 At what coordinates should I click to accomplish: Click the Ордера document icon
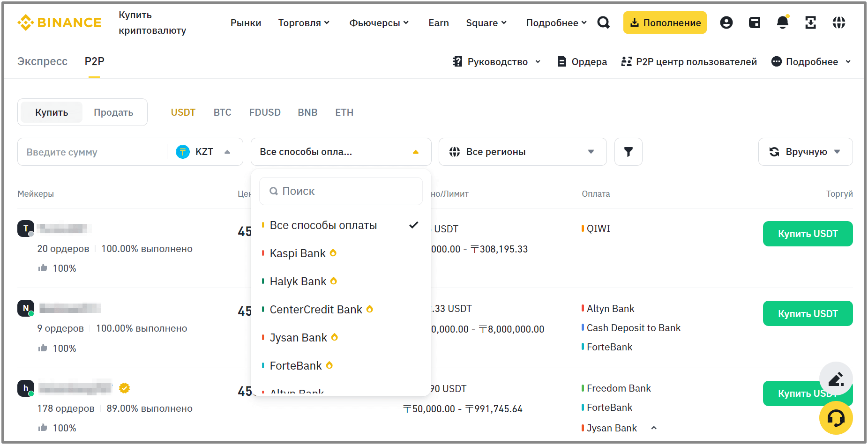point(561,62)
